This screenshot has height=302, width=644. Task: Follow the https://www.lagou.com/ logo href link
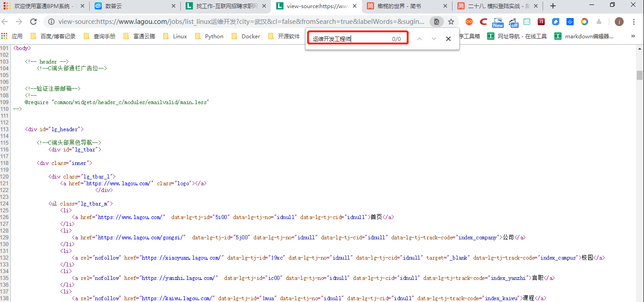119,183
